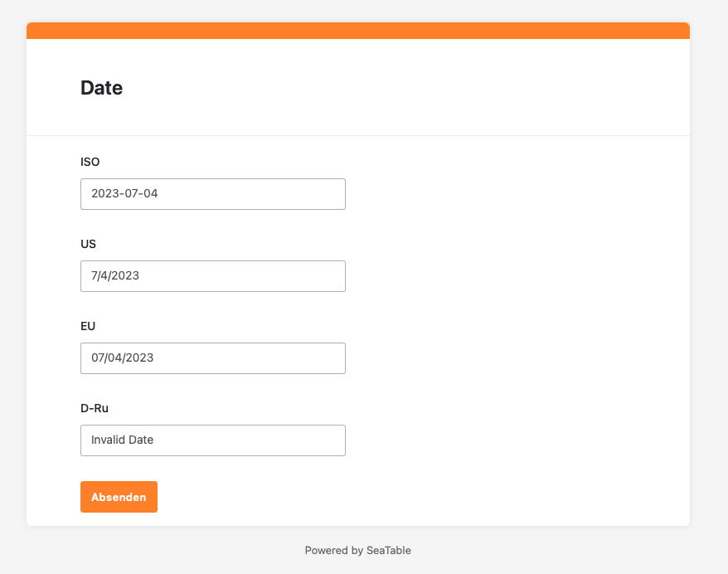Click the 07/04/2023 value text

(123, 358)
